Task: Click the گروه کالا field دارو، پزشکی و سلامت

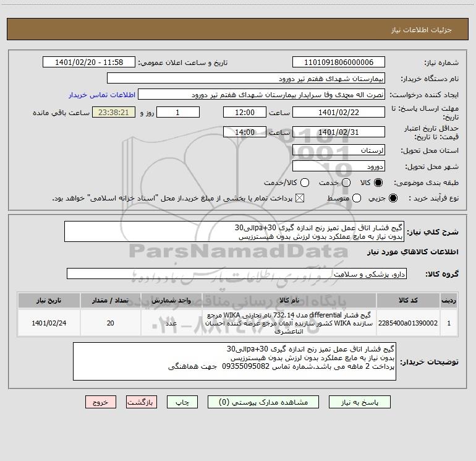Action: 237,274
